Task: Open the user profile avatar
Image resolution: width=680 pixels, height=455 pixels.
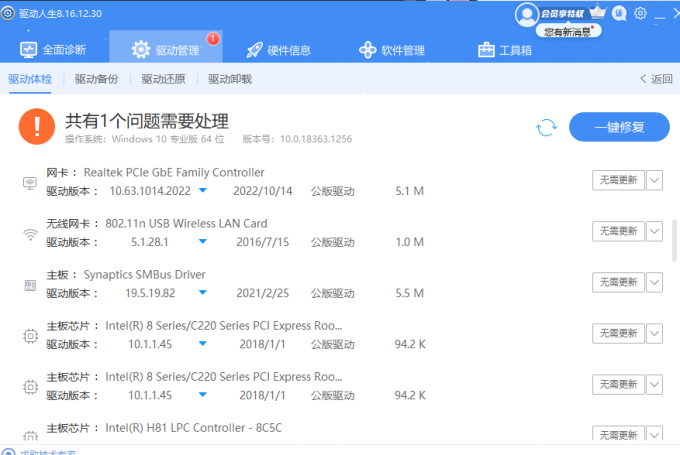Action: [527, 14]
